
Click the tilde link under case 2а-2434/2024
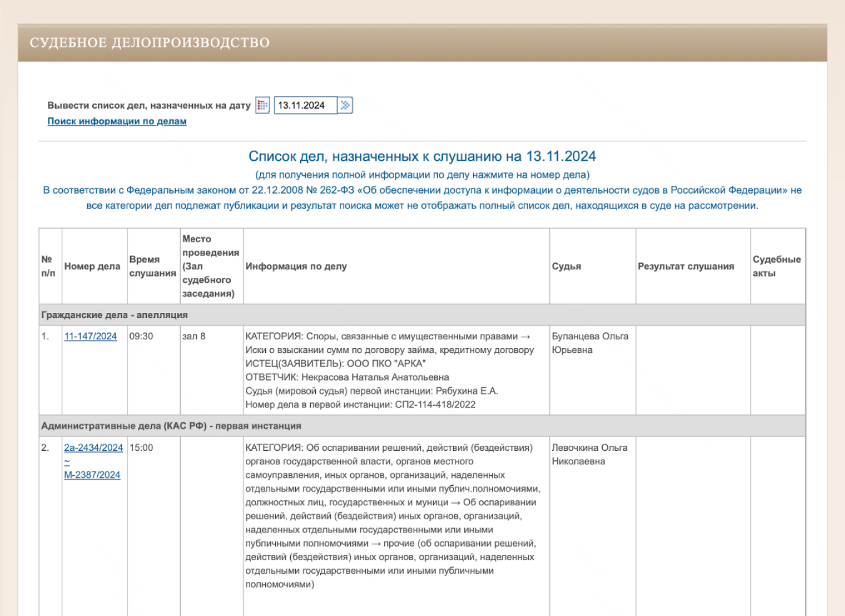tap(67, 461)
